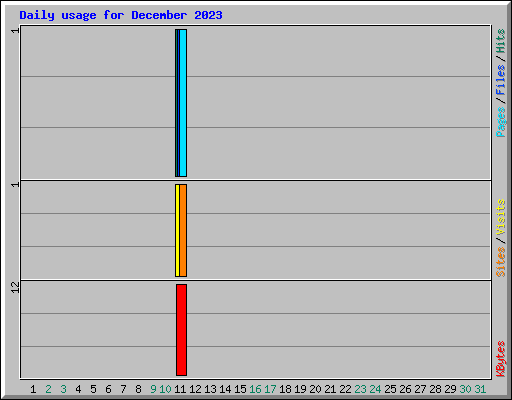Click day 2 on the x-axis
Screen dimensions: 512x400
point(48,389)
